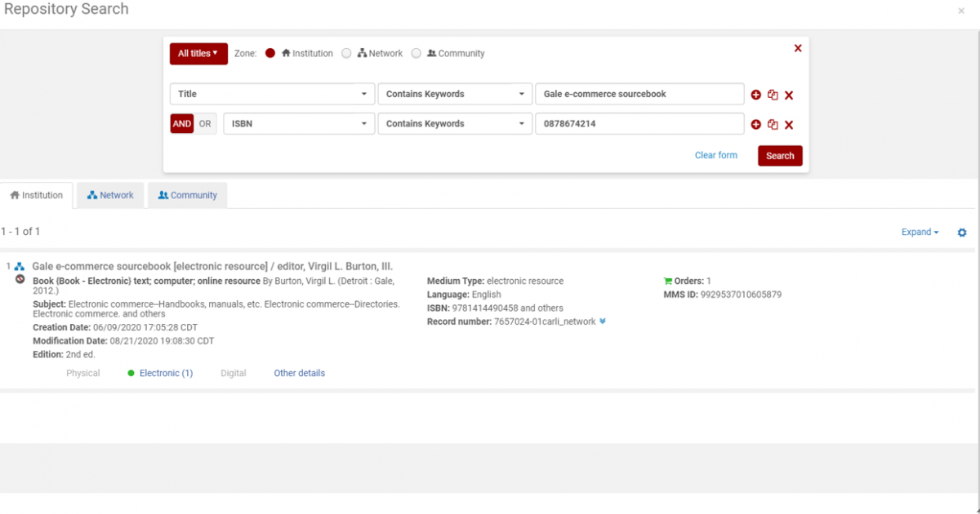Click the Clear form link

tap(715, 155)
